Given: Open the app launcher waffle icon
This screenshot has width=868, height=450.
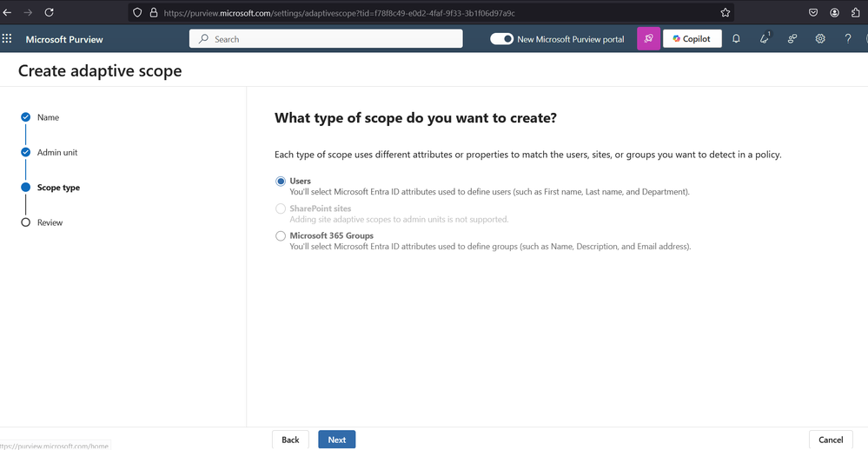Looking at the screenshot, I should point(7,39).
